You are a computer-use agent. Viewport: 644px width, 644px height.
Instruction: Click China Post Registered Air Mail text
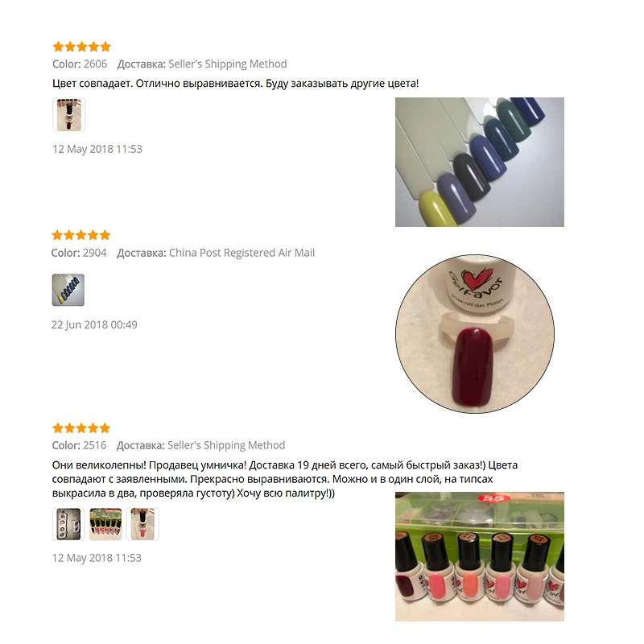click(x=242, y=253)
